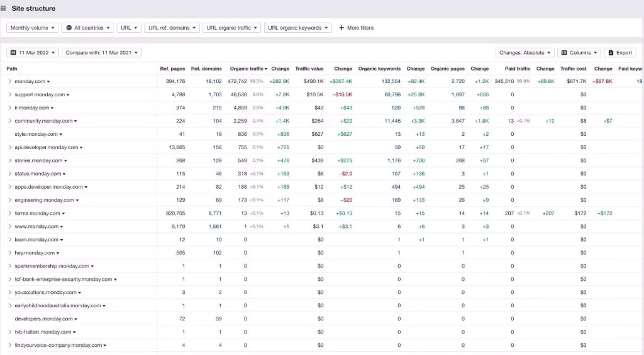Expand the sparkmembership.monday.com row
The width and height of the screenshot is (644, 355).
(x=10, y=266)
